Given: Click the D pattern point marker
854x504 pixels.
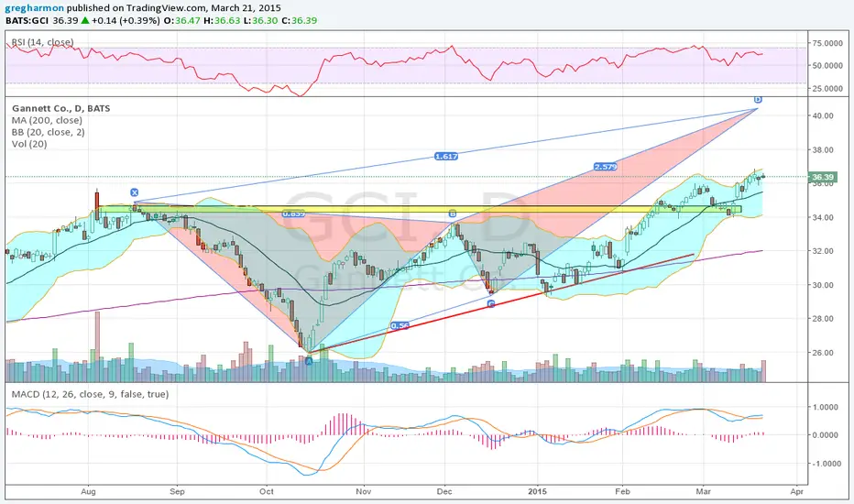Looking at the screenshot, I should click(758, 99).
